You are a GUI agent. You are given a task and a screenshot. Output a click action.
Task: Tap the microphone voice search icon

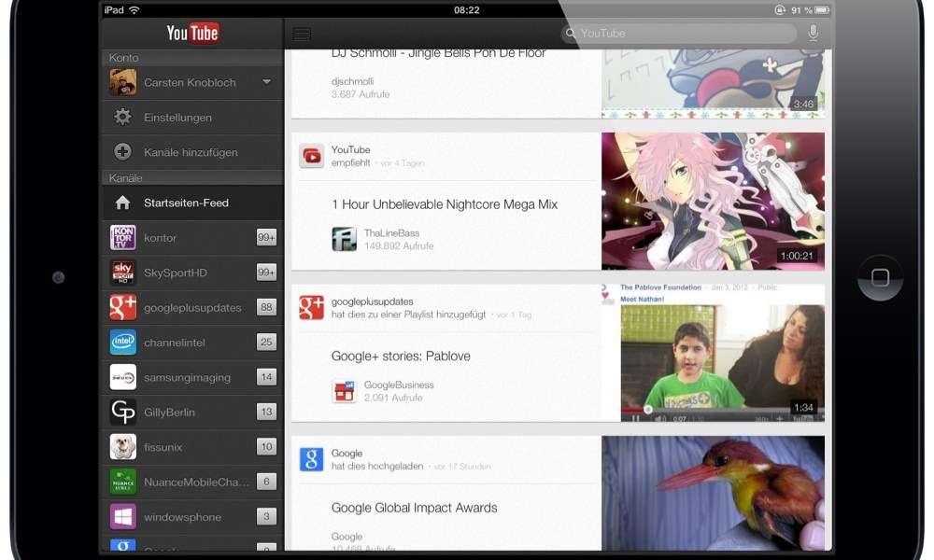coord(814,34)
